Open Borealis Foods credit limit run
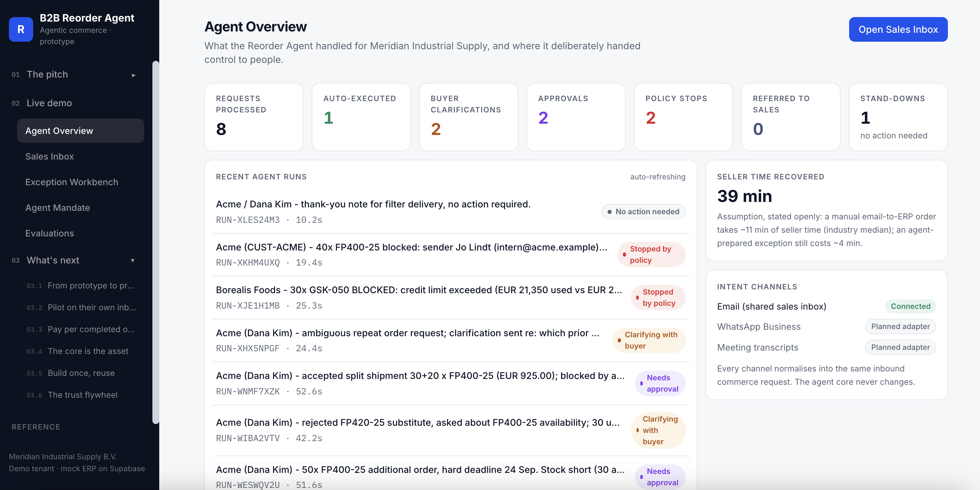The width and height of the screenshot is (980, 490). (450, 298)
